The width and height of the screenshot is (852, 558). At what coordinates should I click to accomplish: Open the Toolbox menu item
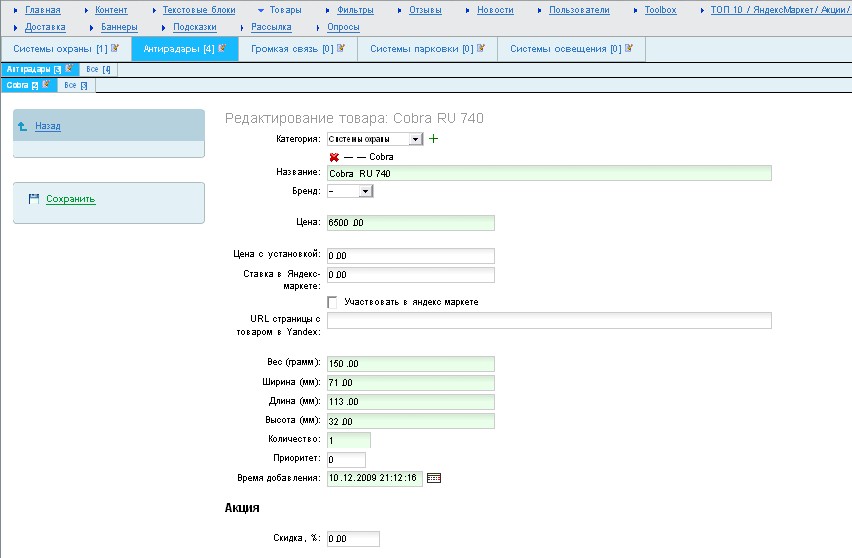(x=660, y=10)
